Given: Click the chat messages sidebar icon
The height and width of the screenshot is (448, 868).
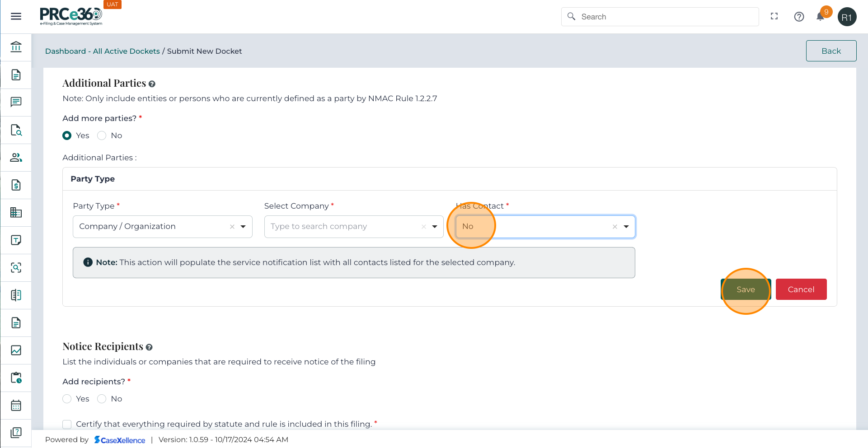Looking at the screenshot, I should 16,102.
